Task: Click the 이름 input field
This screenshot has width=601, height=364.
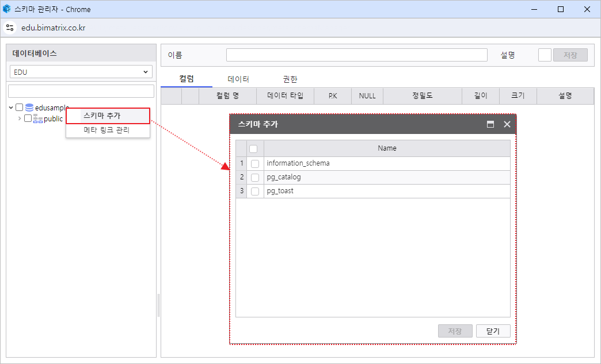Action: click(x=357, y=55)
